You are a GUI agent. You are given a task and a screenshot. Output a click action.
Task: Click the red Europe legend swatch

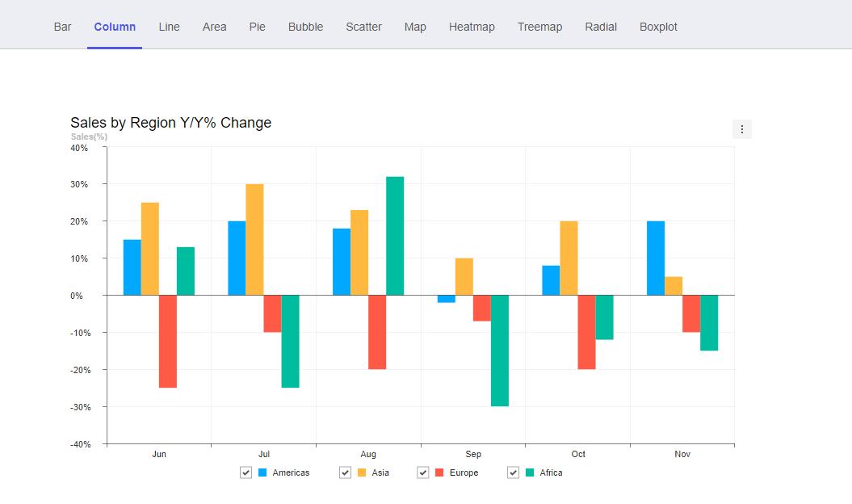pos(439,472)
